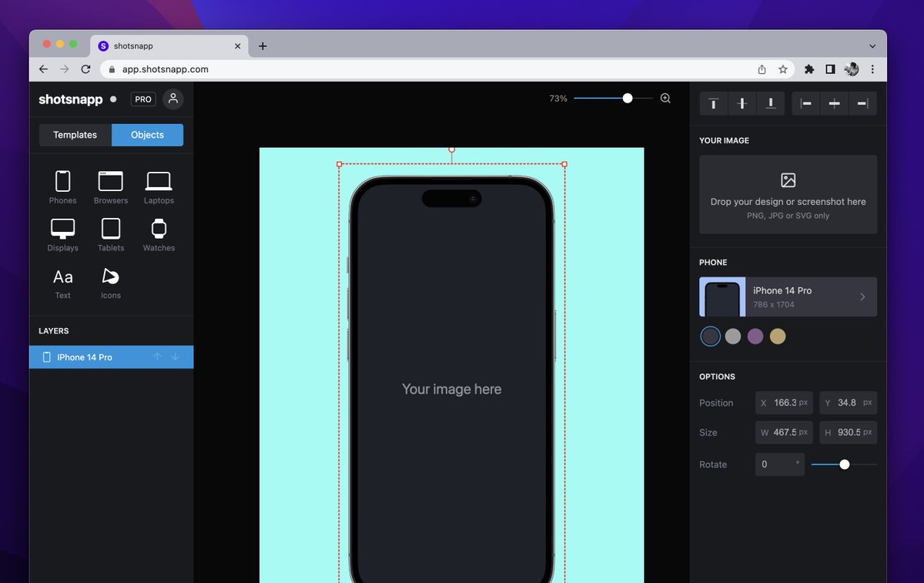Image resolution: width=924 pixels, height=583 pixels.
Task: Open the browser extensions puzzle icon
Action: pos(809,69)
